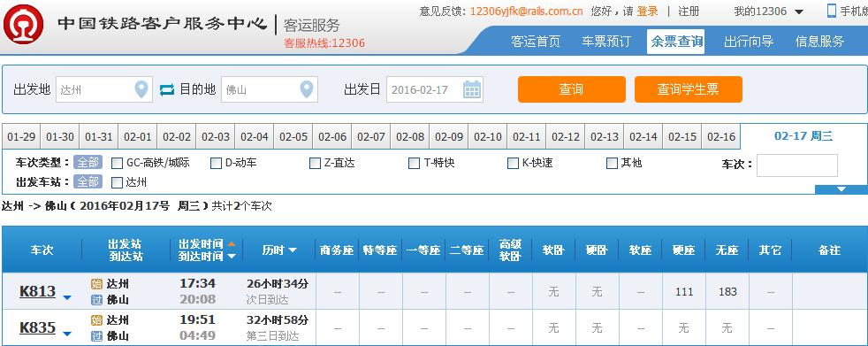Toggle K-快速 train type checkbox
Screen dimensions: 868x346
tap(514, 163)
